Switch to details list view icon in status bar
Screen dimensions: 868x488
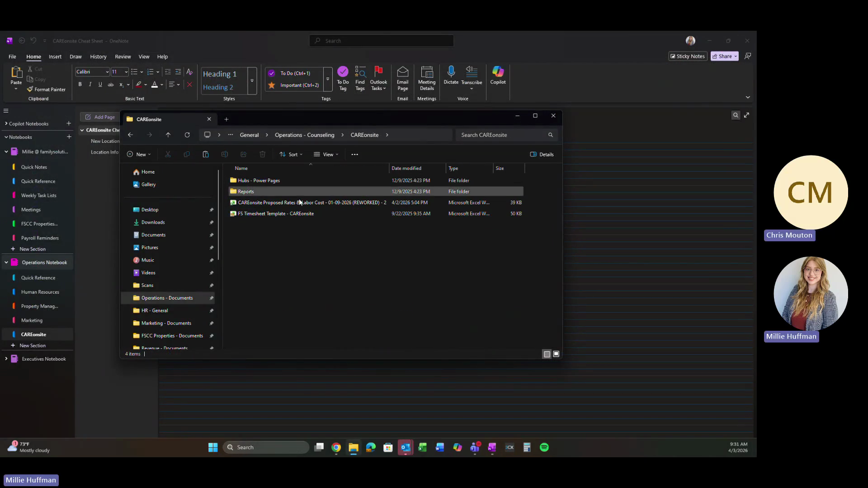coord(547,354)
